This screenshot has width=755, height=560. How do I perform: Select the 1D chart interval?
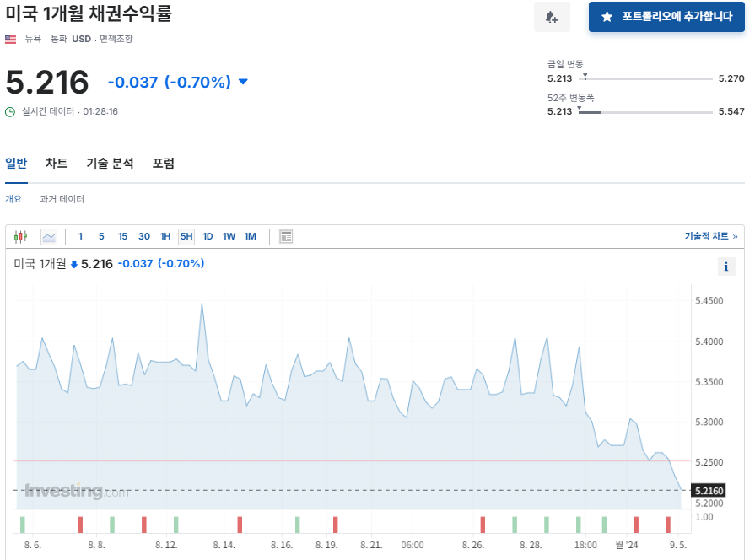click(208, 237)
